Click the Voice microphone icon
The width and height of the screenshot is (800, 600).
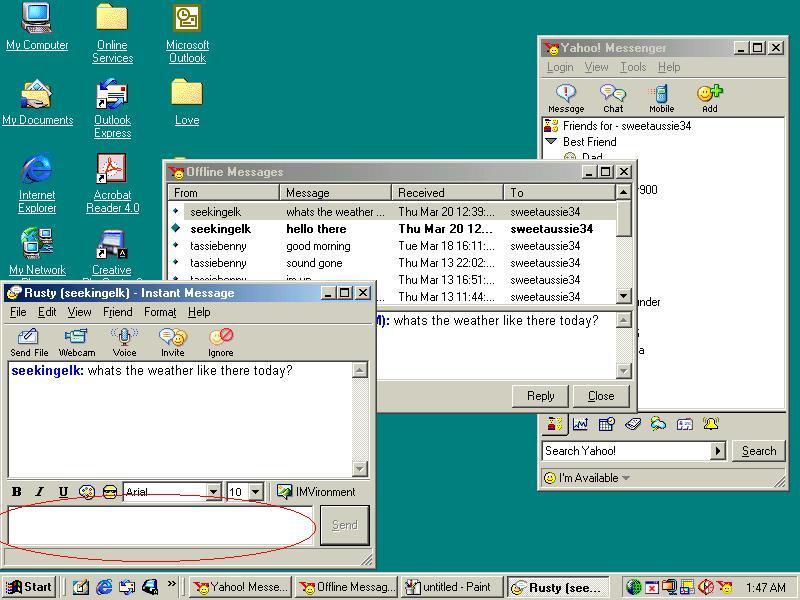(x=124, y=340)
